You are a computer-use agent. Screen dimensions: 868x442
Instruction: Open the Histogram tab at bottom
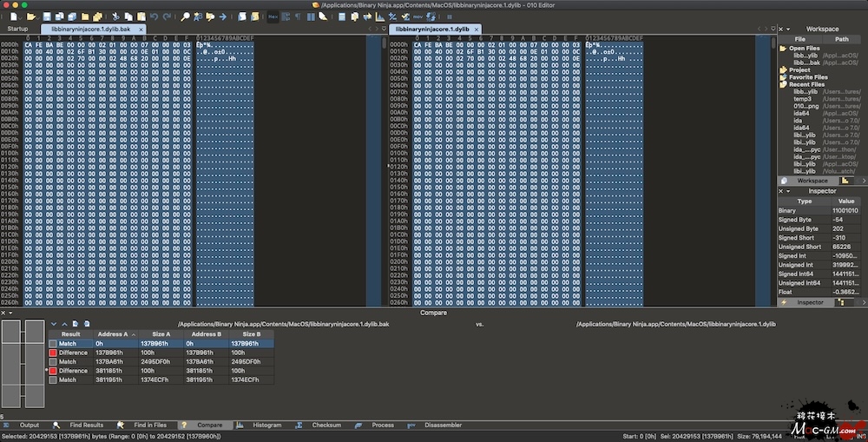click(266, 426)
